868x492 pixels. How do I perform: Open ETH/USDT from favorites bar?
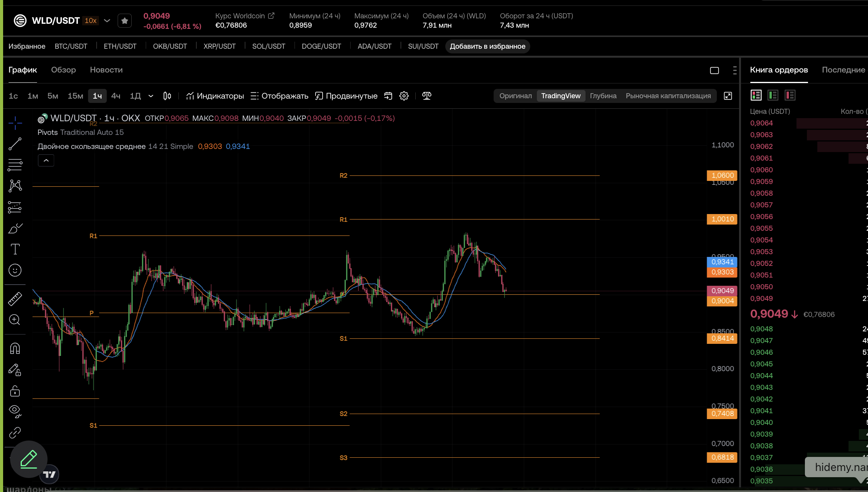point(120,46)
